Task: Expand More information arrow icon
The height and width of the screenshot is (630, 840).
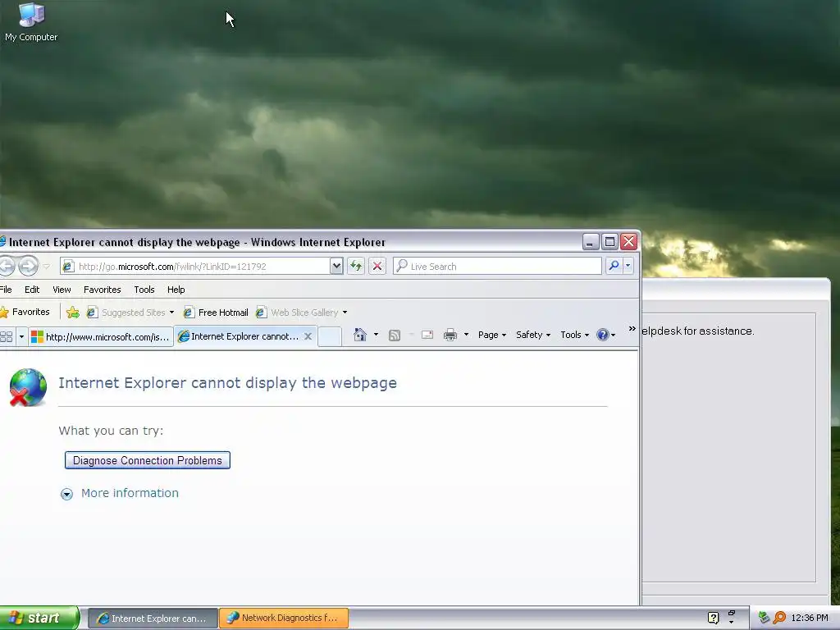Action: point(66,494)
